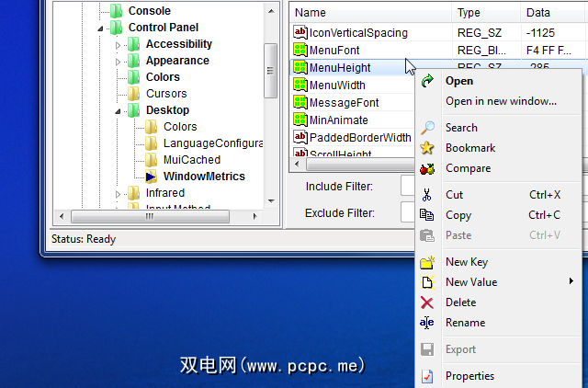Click the Accessibility key folder icon

click(x=134, y=44)
